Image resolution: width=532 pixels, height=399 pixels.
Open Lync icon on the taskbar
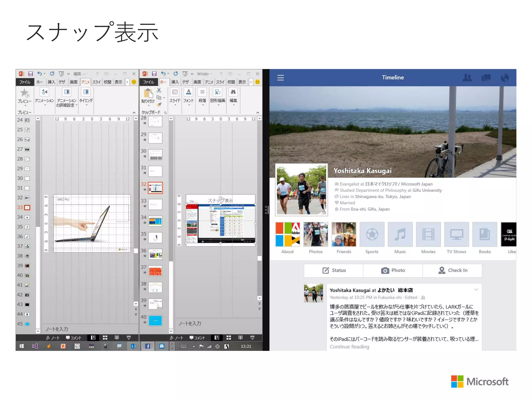pos(134,346)
